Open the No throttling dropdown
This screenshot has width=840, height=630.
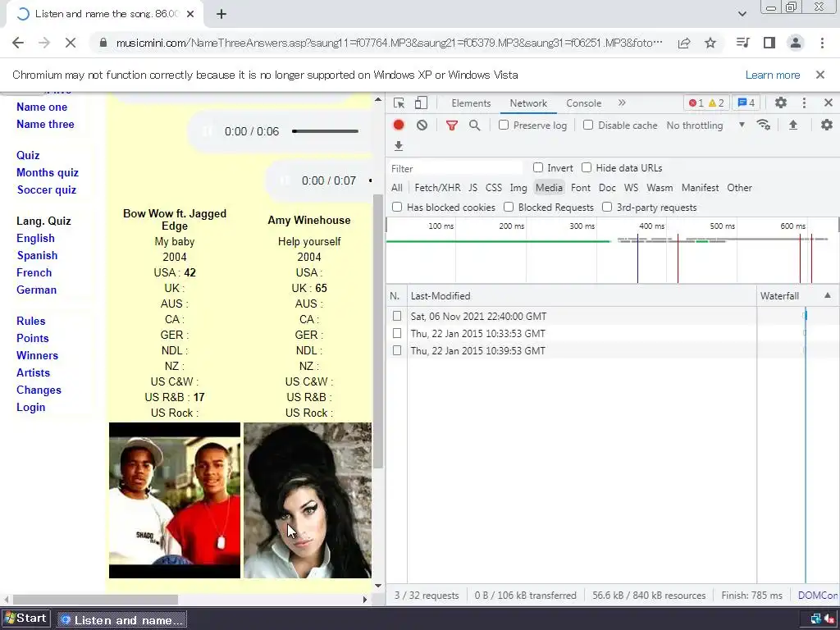[705, 126]
